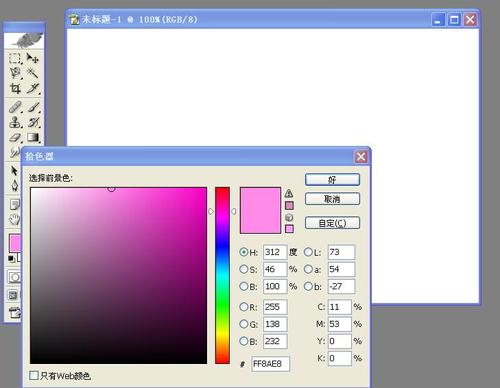Image resolution: width=500 pixels, height=388 pixels.
Task: Click the C cyan field showing 11
Action: 340,307
